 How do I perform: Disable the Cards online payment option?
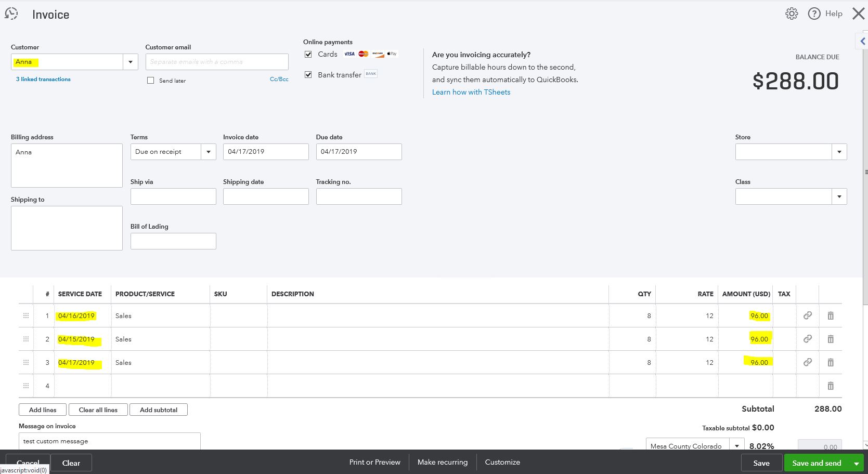[x=308, y=54]
